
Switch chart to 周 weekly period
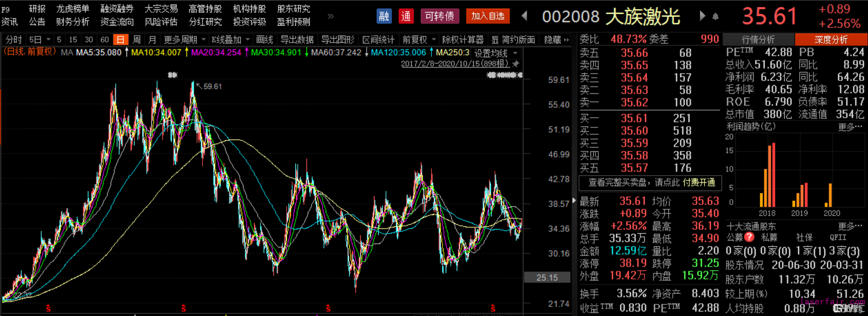136,40
